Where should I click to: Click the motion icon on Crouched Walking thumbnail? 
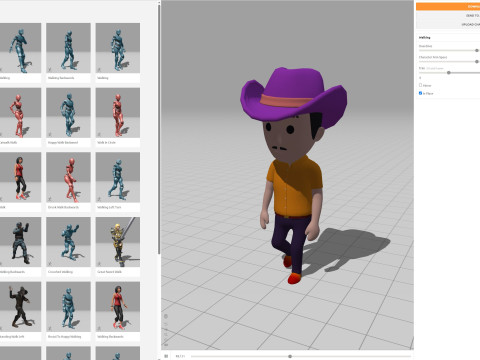click(50, 264)
